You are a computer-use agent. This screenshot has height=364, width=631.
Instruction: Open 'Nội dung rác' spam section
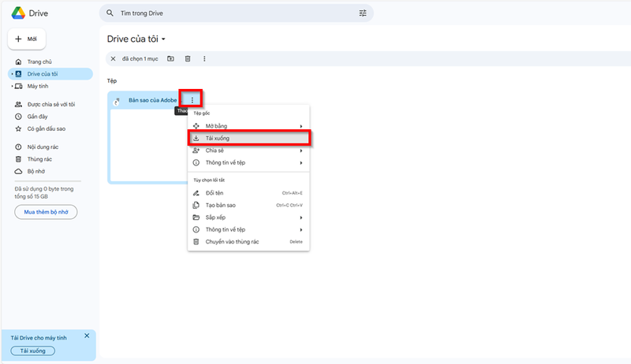point(43,147)
